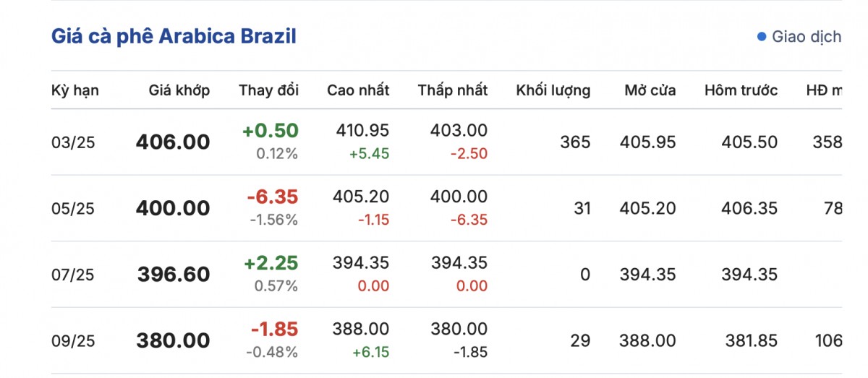Select the Kỳ hạn column header

tap(75, 90)
